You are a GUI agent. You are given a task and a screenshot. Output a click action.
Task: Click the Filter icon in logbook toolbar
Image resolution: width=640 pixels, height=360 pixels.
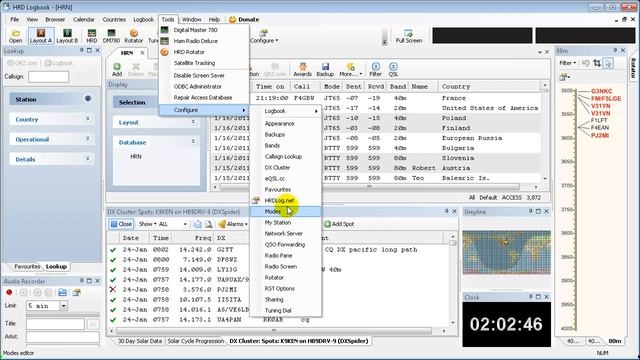pyautogui.click(x=375, y=69)
